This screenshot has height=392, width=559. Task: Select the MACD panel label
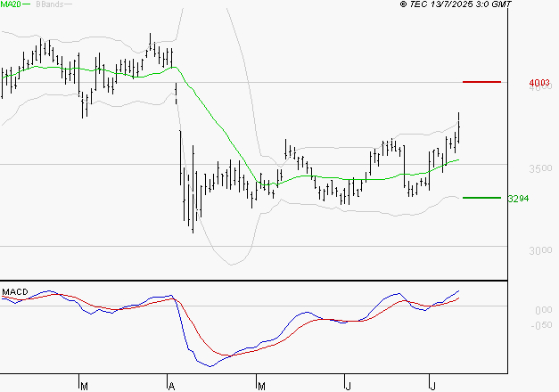tap(15, 291)
